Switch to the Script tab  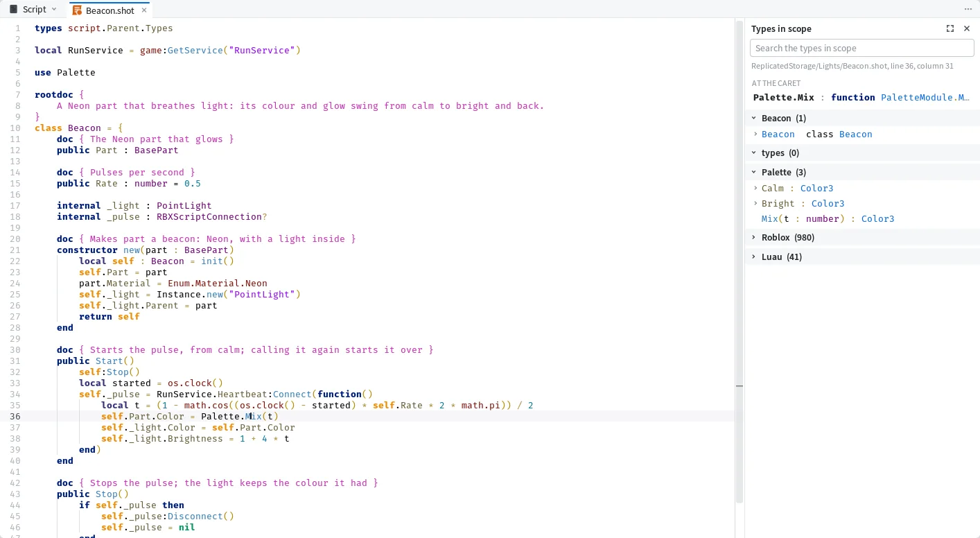pos(33,9)
